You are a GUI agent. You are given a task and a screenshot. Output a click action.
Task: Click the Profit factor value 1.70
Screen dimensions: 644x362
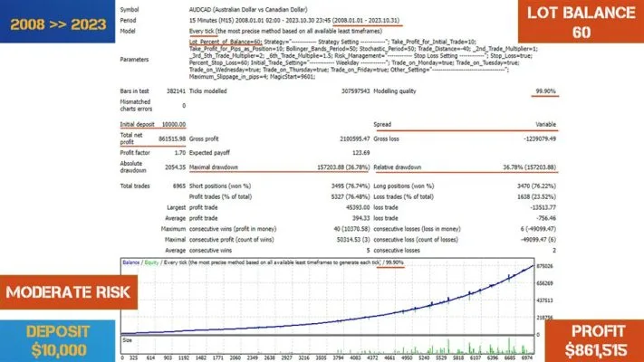pyautogui.click(x=180, y=153)
